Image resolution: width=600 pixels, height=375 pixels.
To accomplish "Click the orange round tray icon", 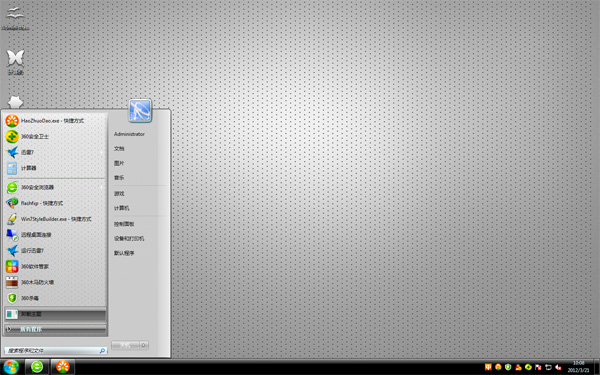I will pyautogui.click(x=498, y=367).
